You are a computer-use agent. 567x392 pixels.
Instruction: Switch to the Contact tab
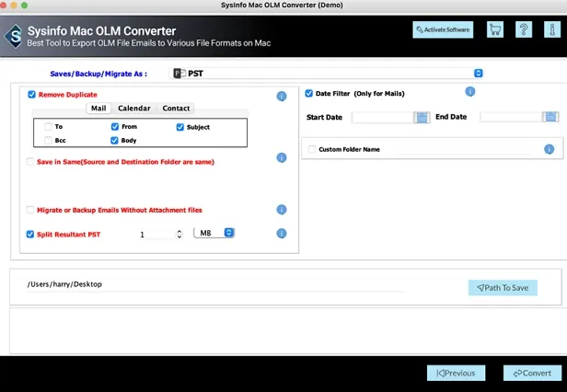coord(176,109)
